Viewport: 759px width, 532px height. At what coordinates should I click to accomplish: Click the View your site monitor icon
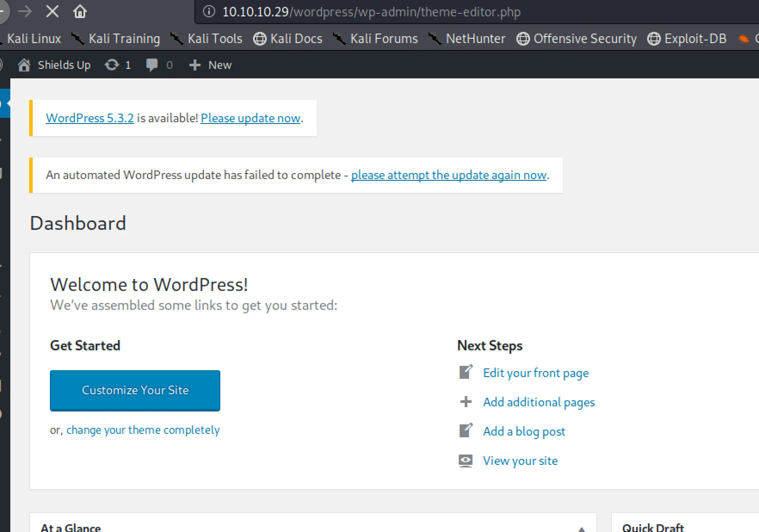[x=466, y=461]
